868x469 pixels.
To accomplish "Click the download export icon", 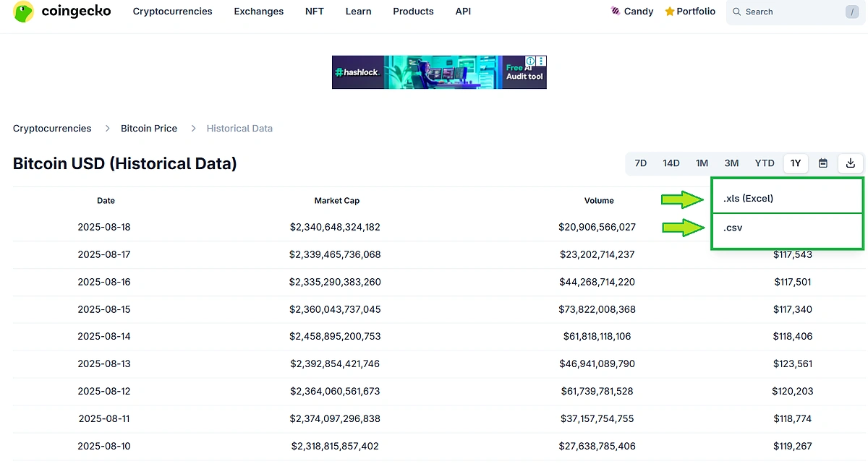I will click(x=850, y=163).
